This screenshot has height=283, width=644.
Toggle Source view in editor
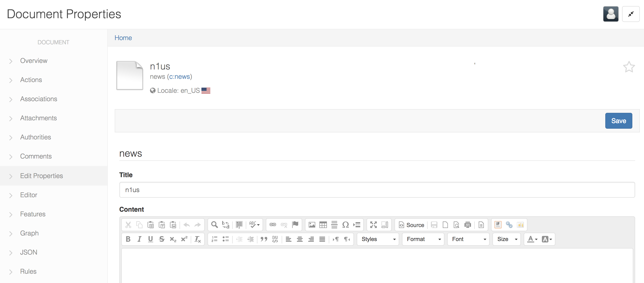pyautogui.click(x=411, y=225)
